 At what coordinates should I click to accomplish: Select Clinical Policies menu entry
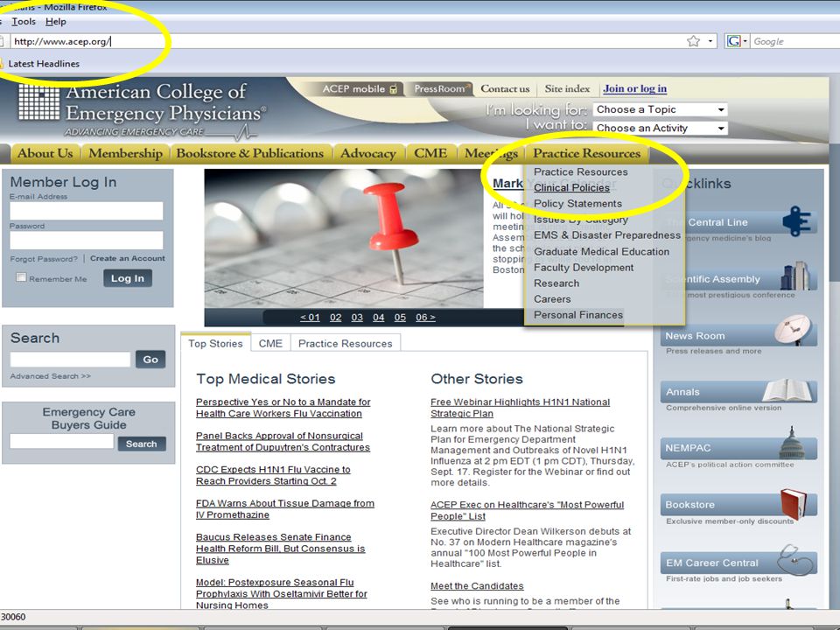[571, 188]
